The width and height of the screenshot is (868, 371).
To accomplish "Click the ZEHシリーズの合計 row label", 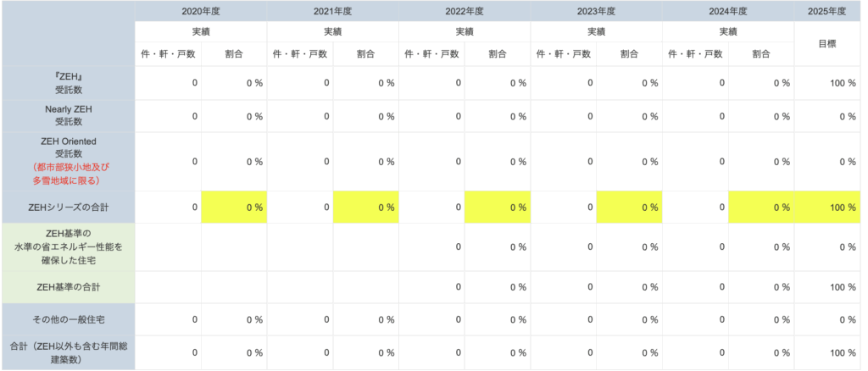I will [67, 207].
